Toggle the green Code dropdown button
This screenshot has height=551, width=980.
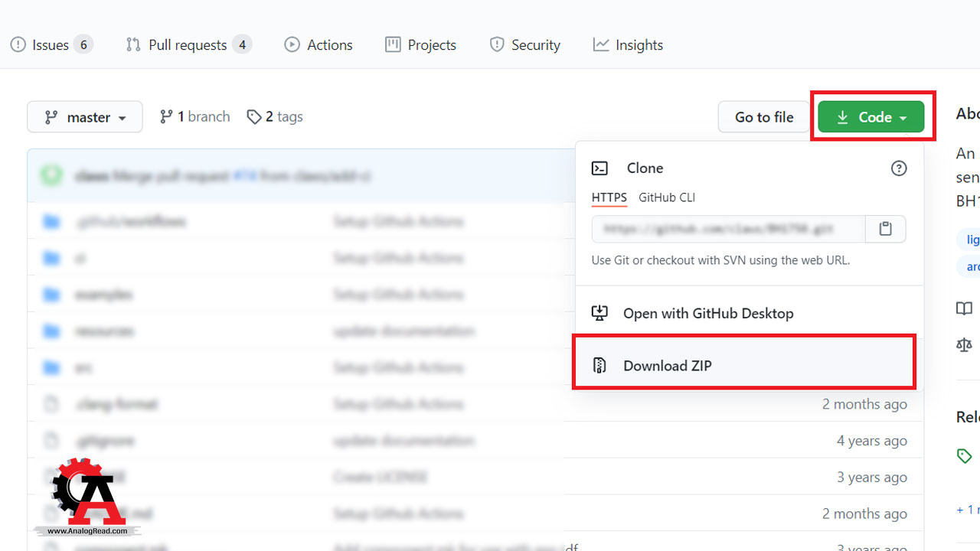pyautogui.click(x=871, y=117)
